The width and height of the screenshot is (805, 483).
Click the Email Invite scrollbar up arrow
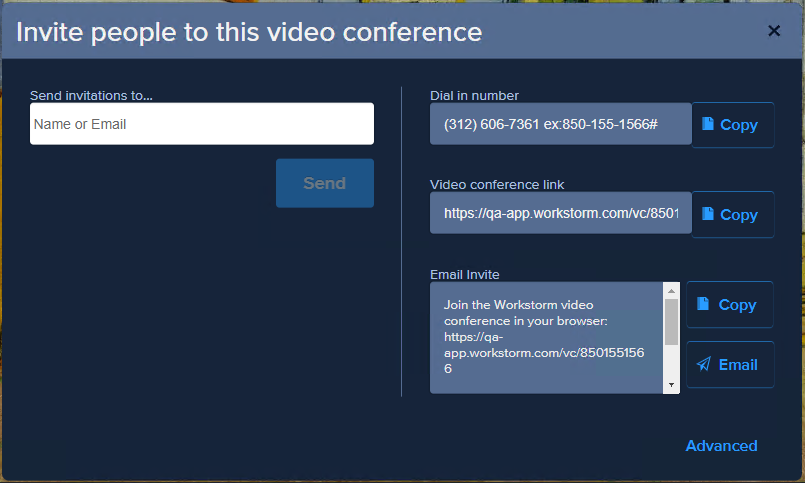pyautogui.click(x=671, y=291)
